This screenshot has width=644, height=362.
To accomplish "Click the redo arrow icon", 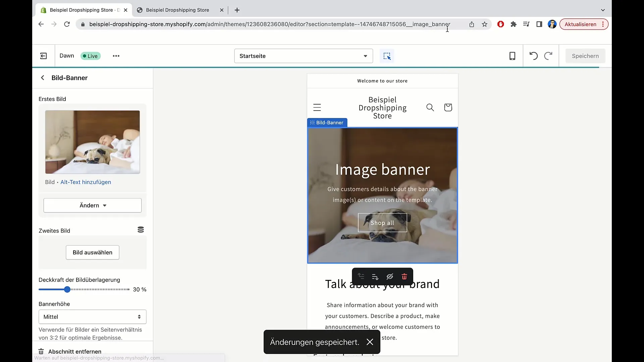I will 548,56.
